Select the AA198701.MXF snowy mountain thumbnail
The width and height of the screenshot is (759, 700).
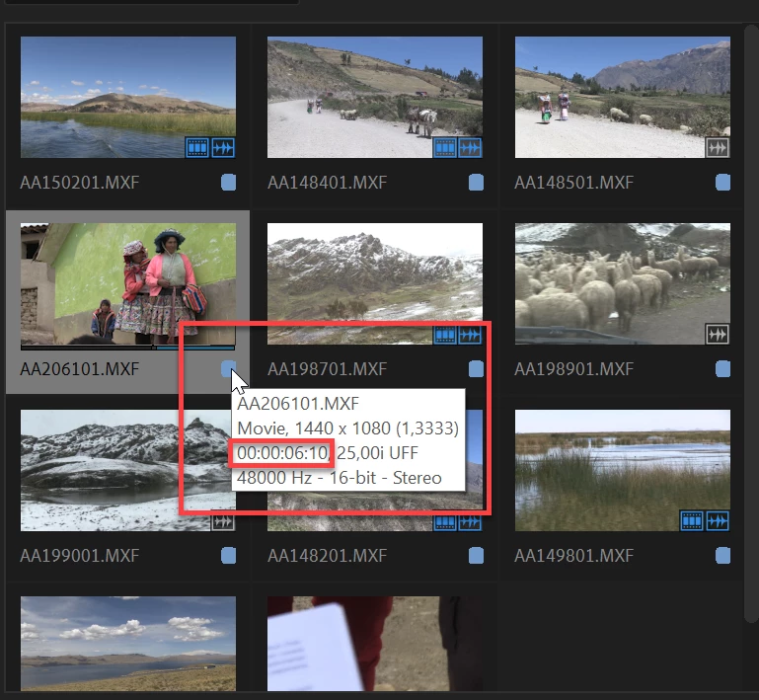point(375,283)
